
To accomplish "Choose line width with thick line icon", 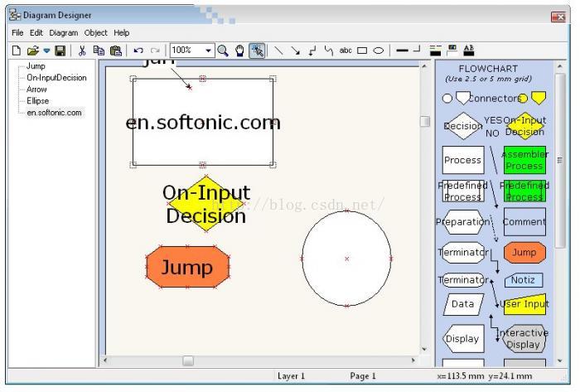I will [x=402, y=51].
